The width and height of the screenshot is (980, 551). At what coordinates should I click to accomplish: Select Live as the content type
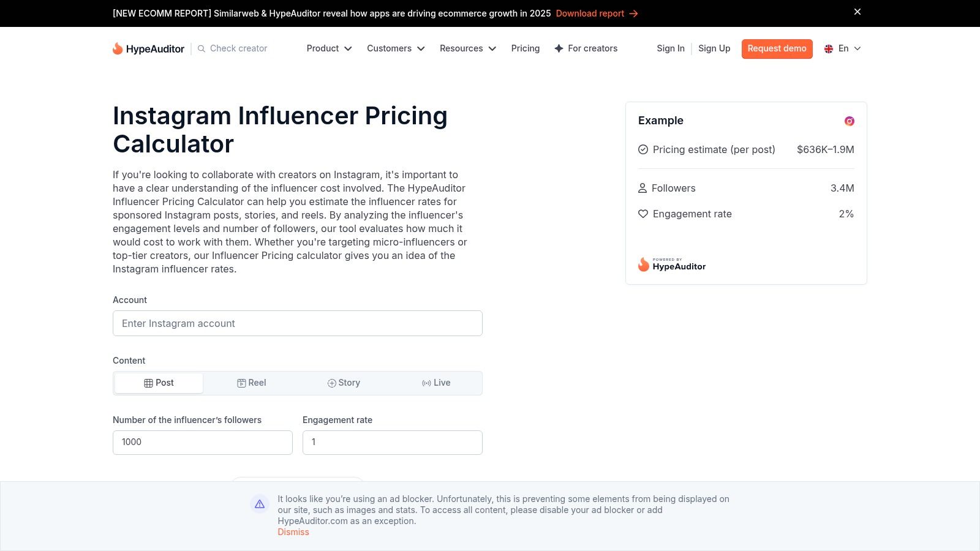pyautogui.click(x=436, y=383)
